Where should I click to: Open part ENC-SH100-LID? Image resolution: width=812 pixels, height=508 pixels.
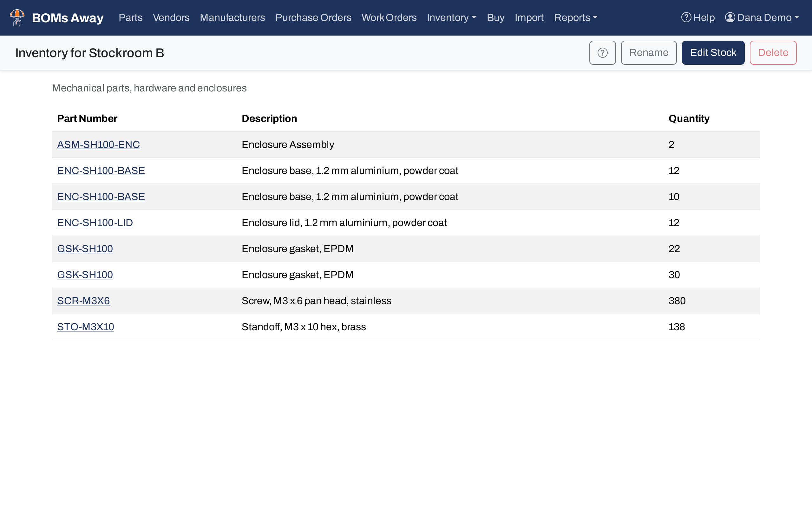point(95,223)
